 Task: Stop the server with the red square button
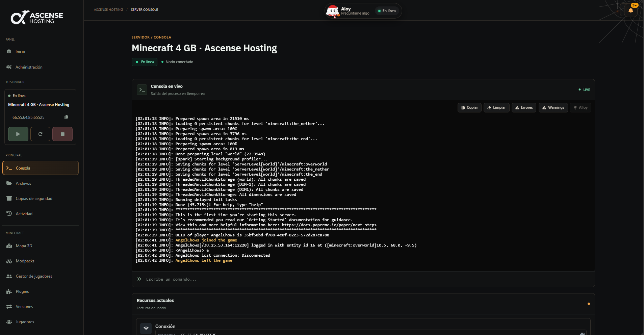pyautogui.click(x=62, y=134)
